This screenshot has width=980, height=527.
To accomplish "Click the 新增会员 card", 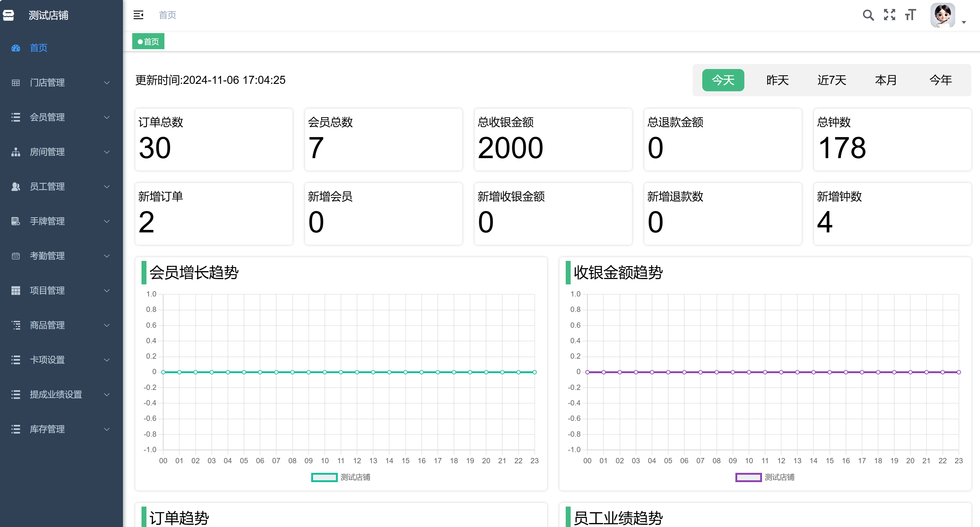I will 383,214.
